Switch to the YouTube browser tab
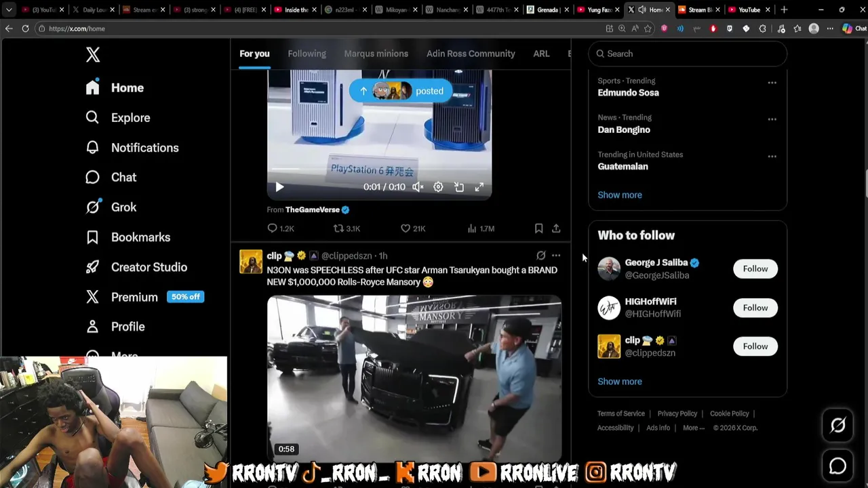This screenshot has height=488, width=868. [749, 9]
